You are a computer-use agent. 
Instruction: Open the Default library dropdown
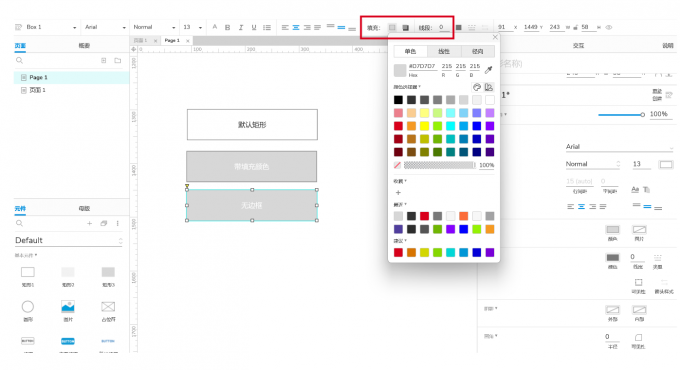[x=69, y=240]
